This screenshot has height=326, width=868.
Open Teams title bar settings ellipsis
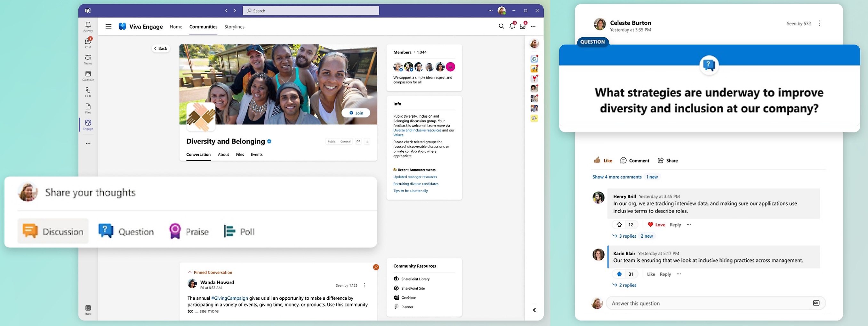click(491, 11)
